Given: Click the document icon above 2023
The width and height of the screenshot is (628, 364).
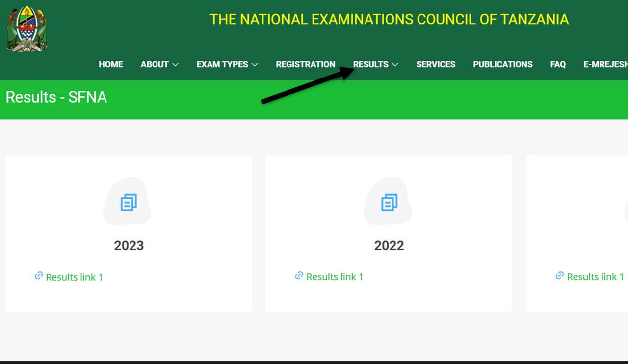Looking at the screenshot, I should (x=129, y=203).
